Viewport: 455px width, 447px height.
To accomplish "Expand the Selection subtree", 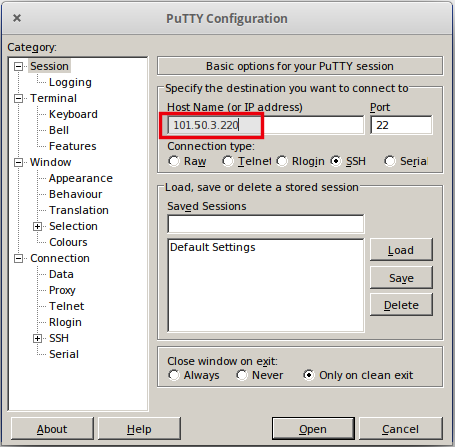I will point(37,227).
